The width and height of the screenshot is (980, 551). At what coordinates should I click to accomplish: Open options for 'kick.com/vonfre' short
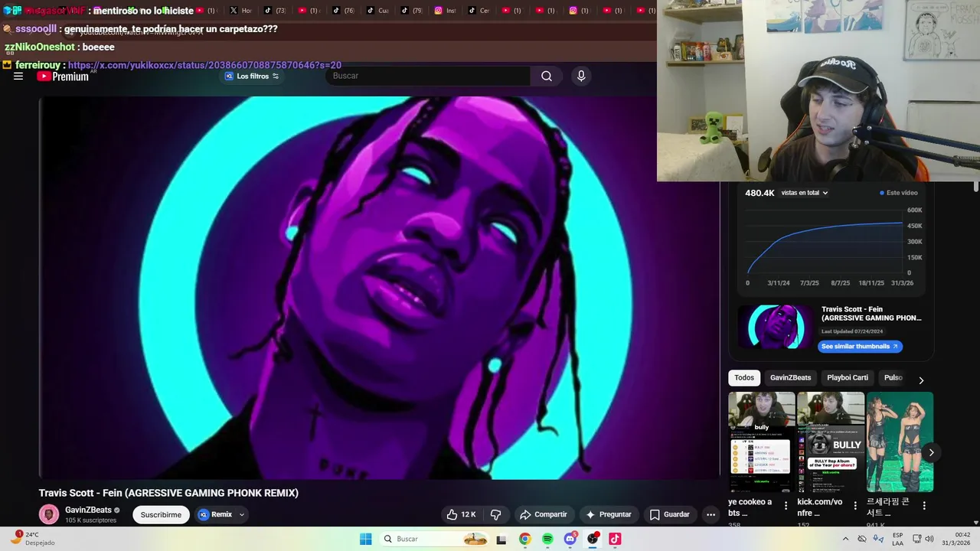tap(854, 505)
